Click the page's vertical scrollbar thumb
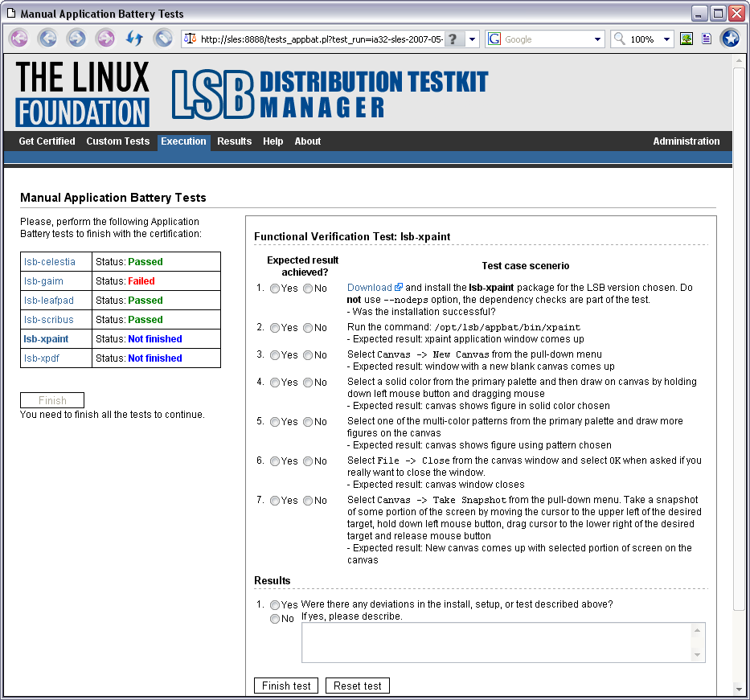The width and height of the screenshot is (750, 700). point(739,338)
